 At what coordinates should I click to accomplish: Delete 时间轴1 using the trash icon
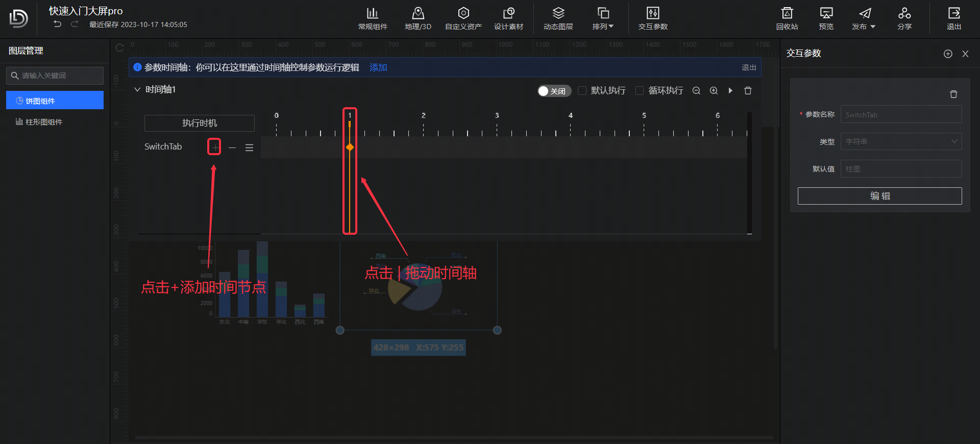pos(748,91)
